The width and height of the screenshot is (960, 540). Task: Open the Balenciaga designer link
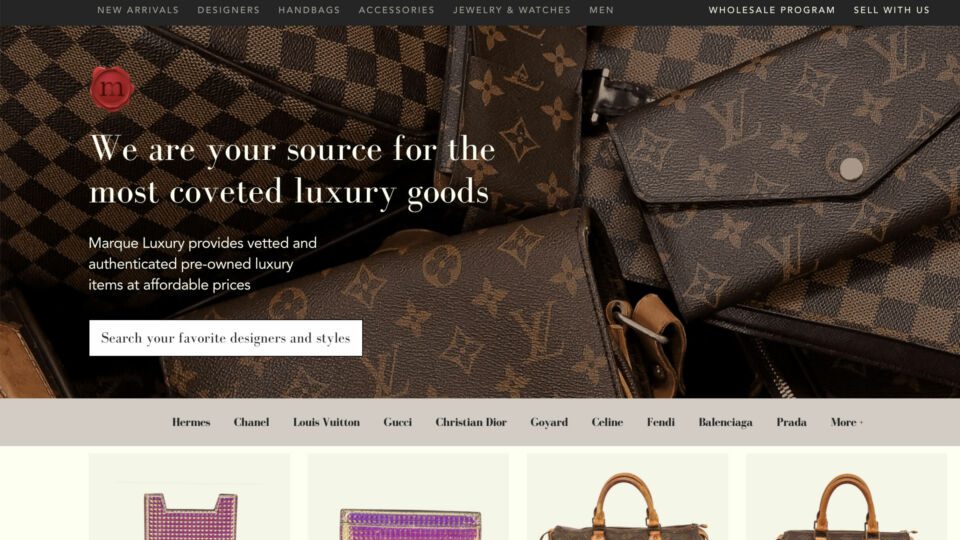pos(726,422)
